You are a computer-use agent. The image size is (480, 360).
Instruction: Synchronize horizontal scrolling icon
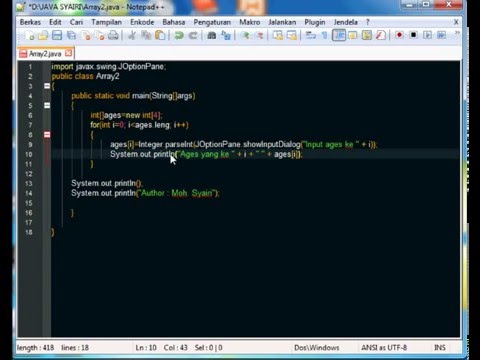pos(292,35)
